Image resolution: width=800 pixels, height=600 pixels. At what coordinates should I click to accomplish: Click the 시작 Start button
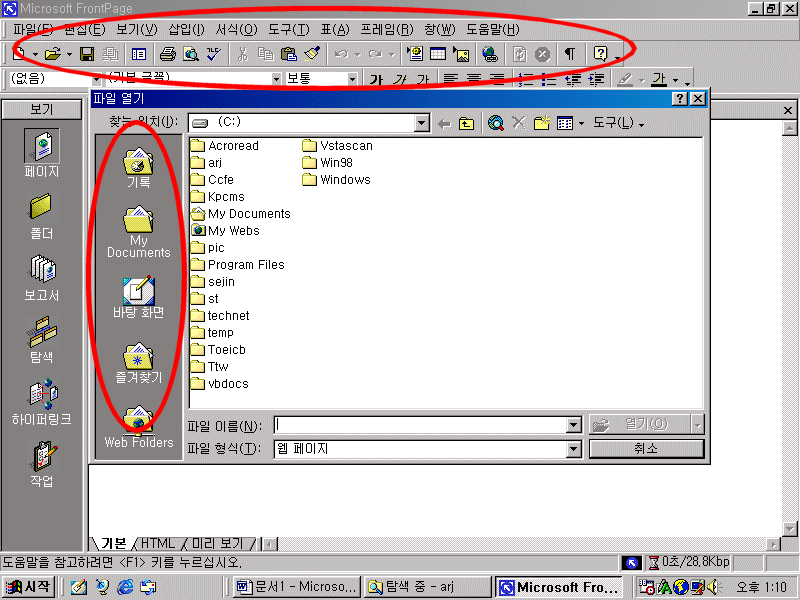[29, 587]
